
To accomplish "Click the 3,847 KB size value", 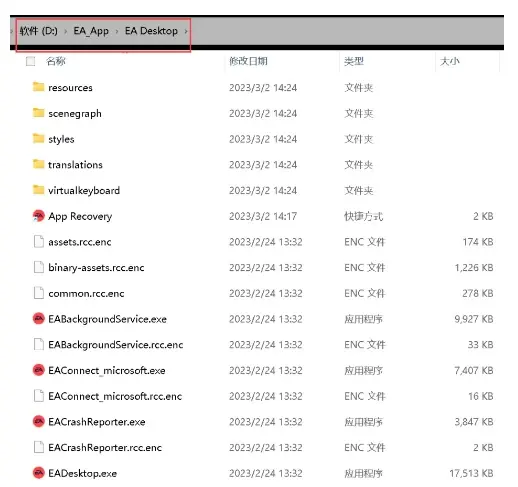I will click(x=474, y=422).
